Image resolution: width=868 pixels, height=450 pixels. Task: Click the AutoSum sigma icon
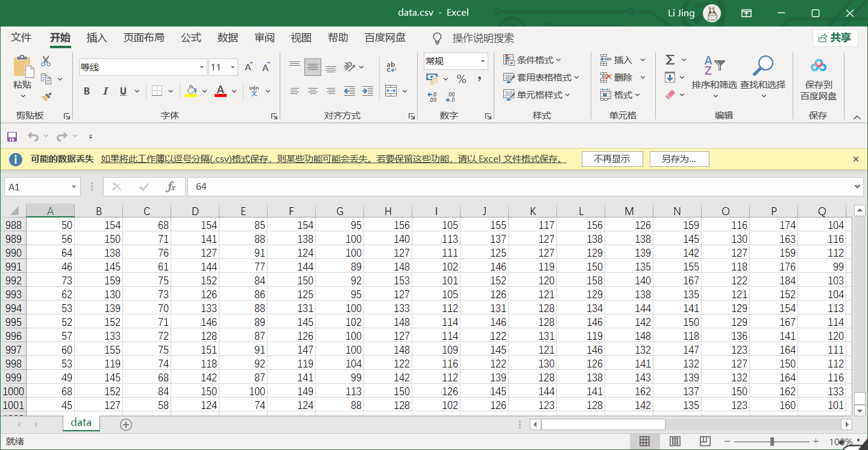tap(670, 60)
